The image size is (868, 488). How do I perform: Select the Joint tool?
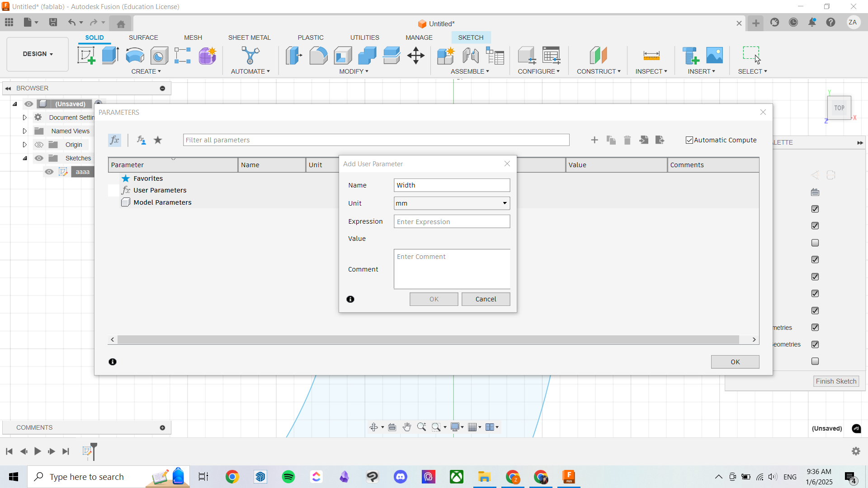click(471, 56)
